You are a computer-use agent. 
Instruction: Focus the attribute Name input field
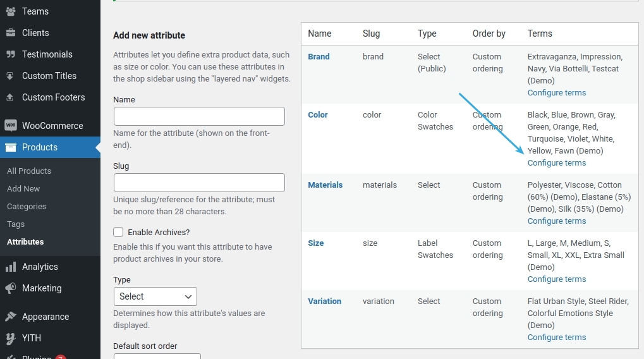pos(199,116)
